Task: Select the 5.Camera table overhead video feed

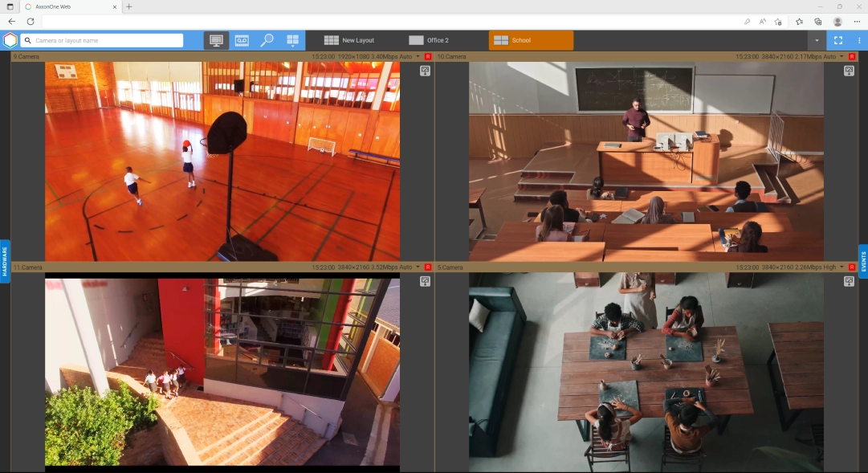Action: tap(646, 372)
